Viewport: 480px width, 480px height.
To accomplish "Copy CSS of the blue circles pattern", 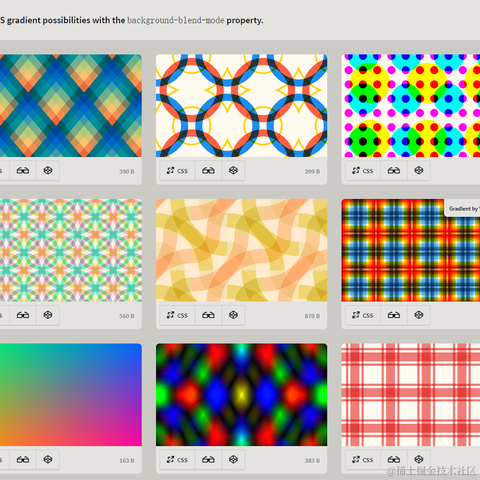I will click(177, 171).
